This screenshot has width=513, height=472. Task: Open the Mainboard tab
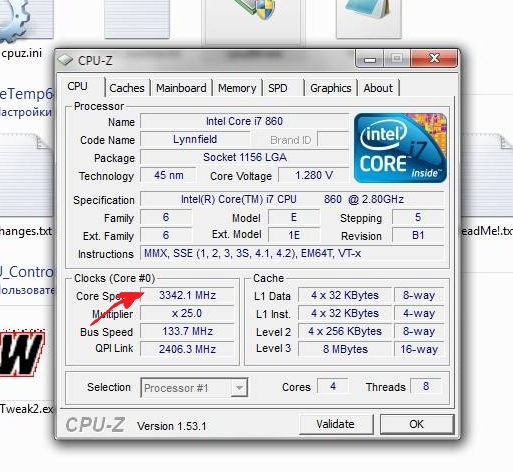[x=181, y=88]
